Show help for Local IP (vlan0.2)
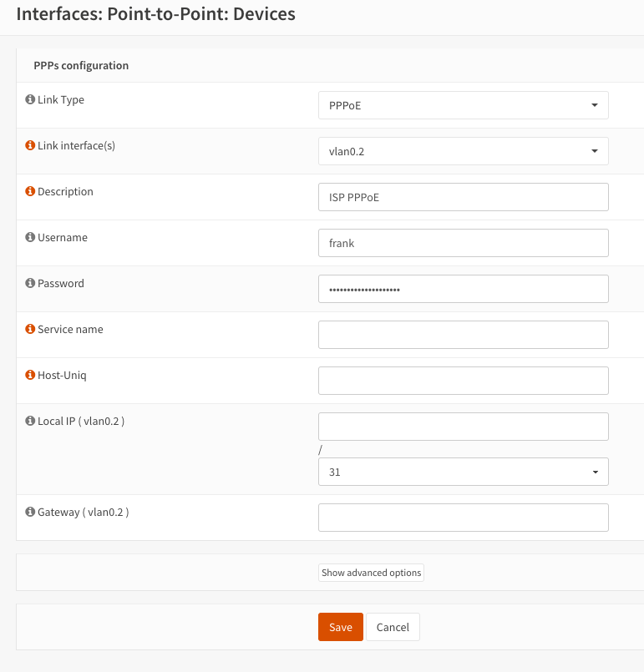Viewport: 644px width, 672px height. coord(30,421)
